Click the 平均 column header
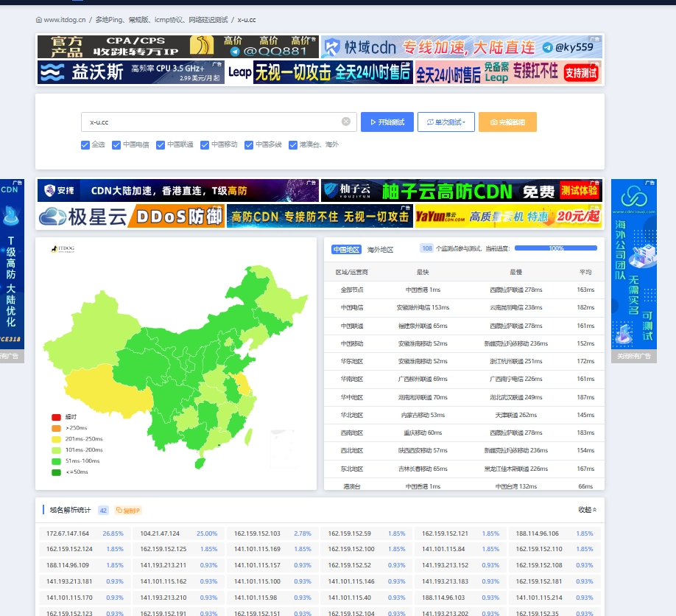The height and width of the screenshot is (616, 676). click(x=585, y=272)
